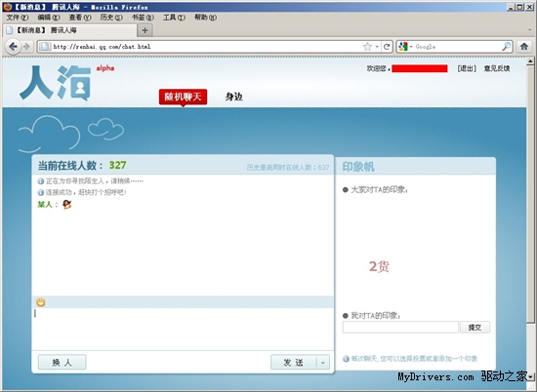The height and width of the screenshot is (392, 537).
Task: Click the page icon in address bar
Action: [45, 47]
